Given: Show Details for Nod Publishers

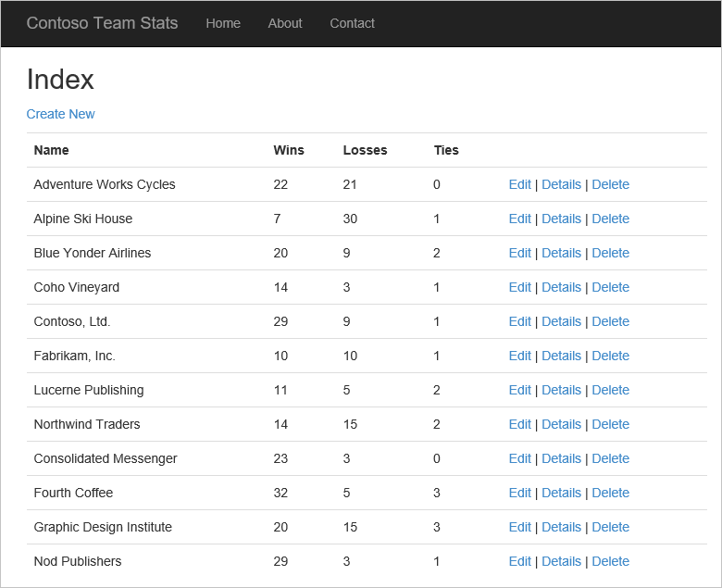Looking at the screenshot, I should click(561, 561).
